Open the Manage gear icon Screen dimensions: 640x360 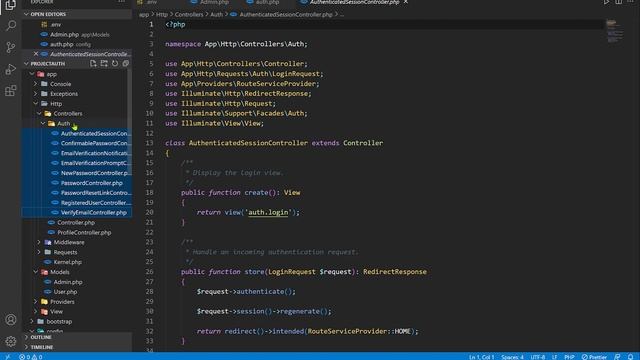pyautogui.click(x=11, y=341)
